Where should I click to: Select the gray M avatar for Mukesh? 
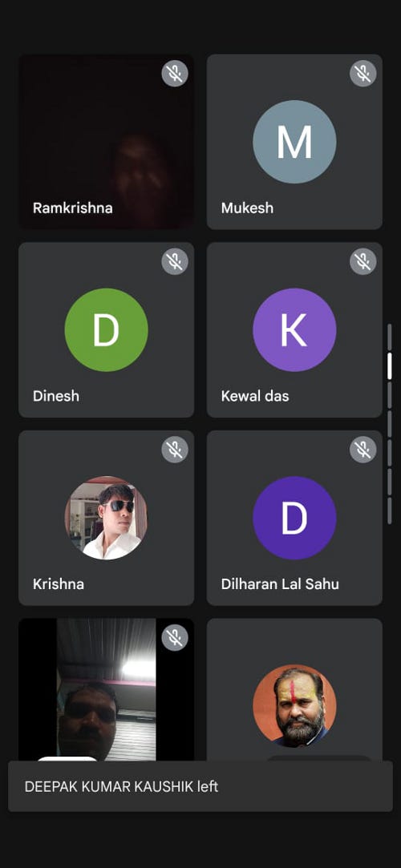pos(294,142)
